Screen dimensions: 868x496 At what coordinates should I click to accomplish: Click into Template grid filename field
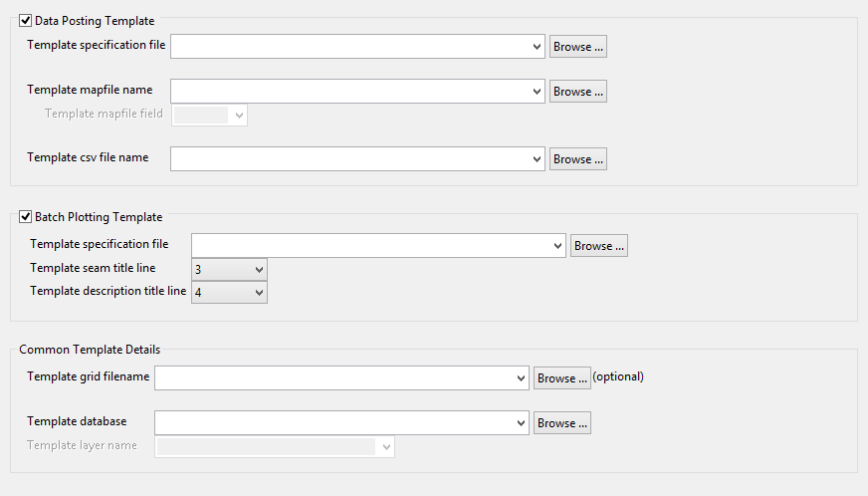[333, 378]
